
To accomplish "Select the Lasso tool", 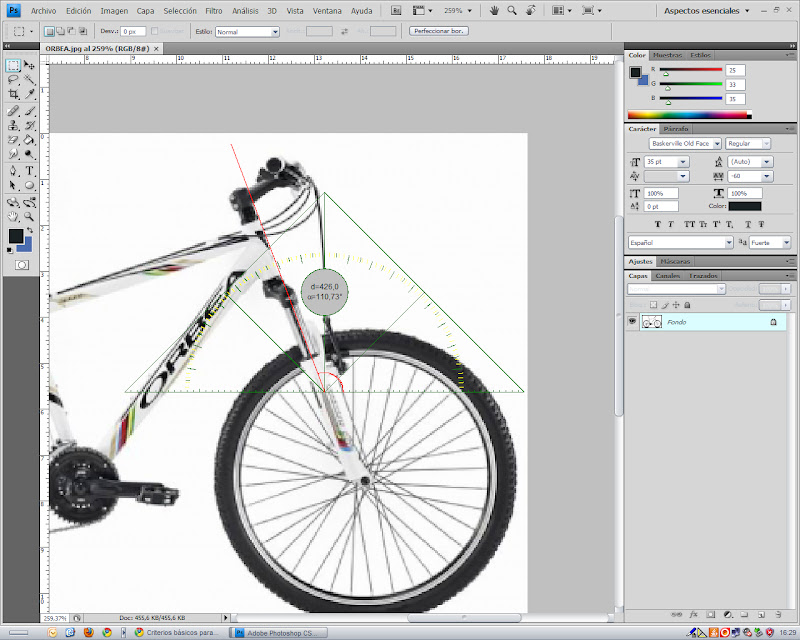I will coord(14,79).
